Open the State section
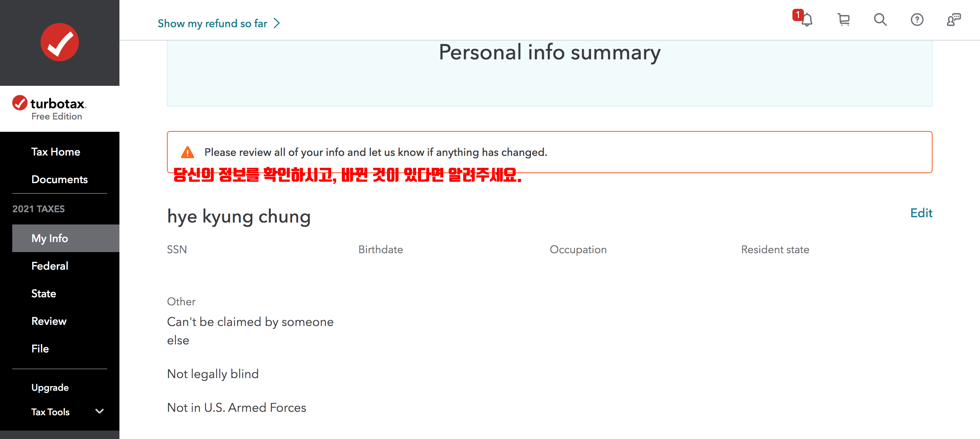980x439 pixels. coord(44,293)
